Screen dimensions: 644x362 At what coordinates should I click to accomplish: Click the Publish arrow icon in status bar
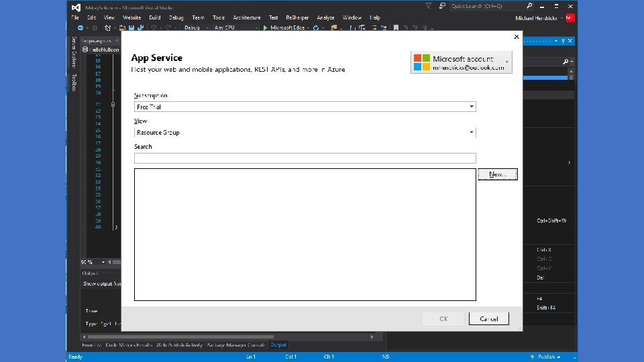(532, 357)
